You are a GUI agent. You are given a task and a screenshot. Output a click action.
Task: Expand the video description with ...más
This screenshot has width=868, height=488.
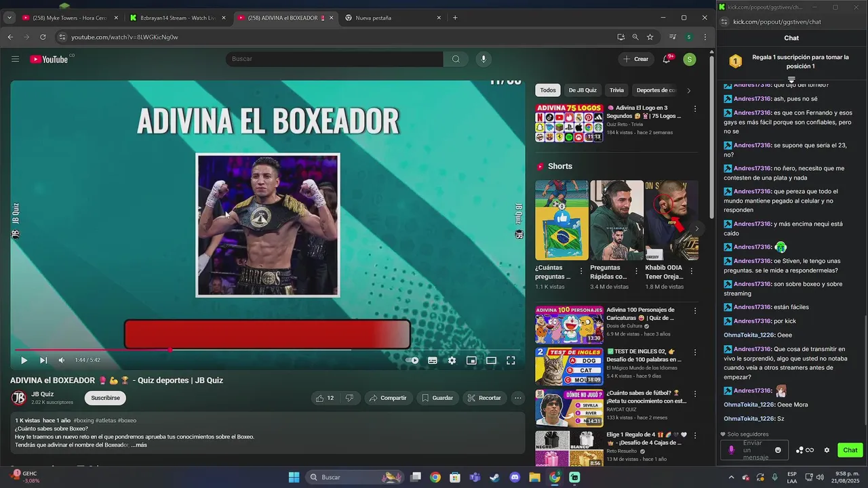(x=139, y=445)
